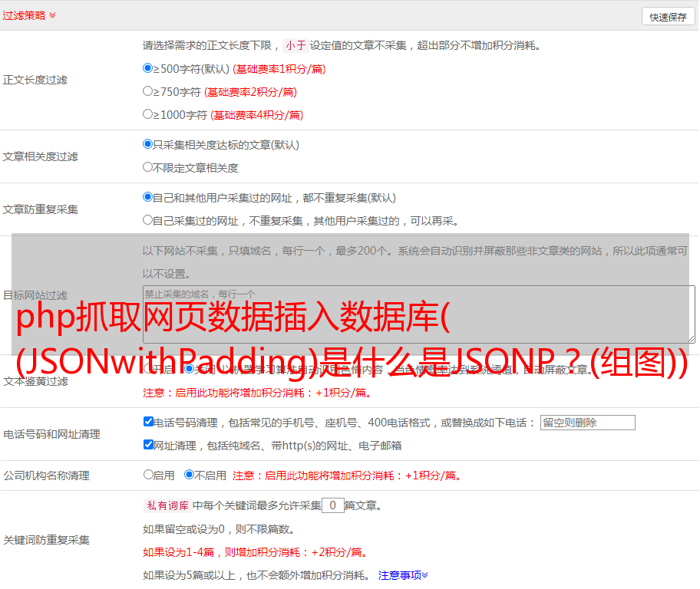Click the 公司机构名称清理 row label
Viewport: 700px width, 589px height.
46,475
